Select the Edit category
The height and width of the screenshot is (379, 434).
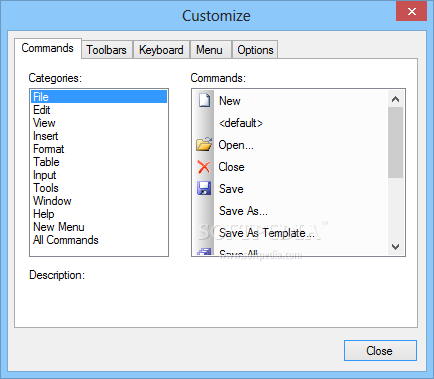99,110
